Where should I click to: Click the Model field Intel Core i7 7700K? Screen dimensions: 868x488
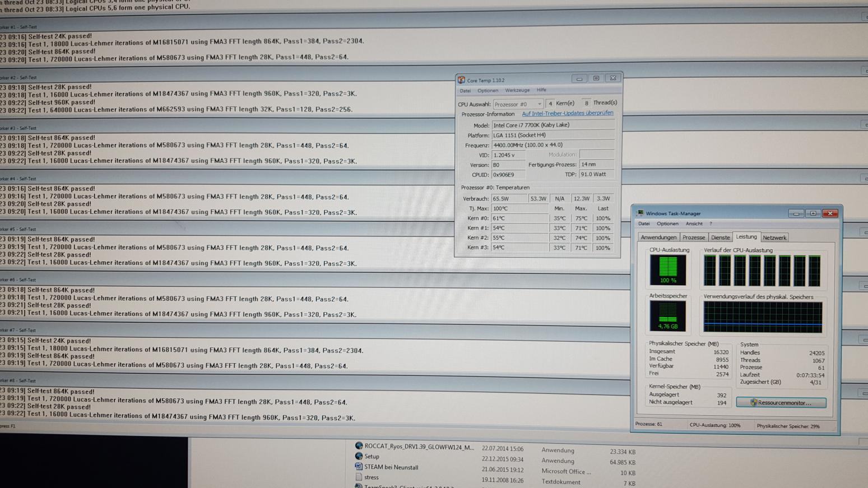553,125
